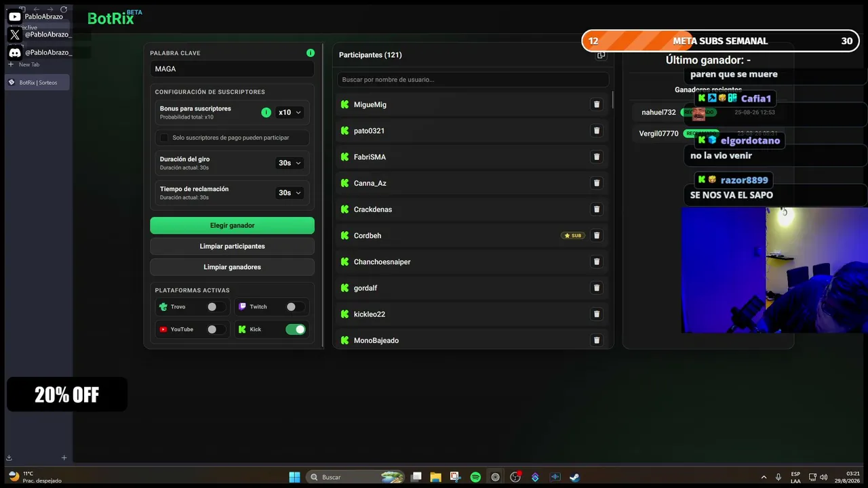Viewport: 868px width, 488px height.
Task: Delete participant MigueMig with trash icon
Action: [x=597, y=104]
